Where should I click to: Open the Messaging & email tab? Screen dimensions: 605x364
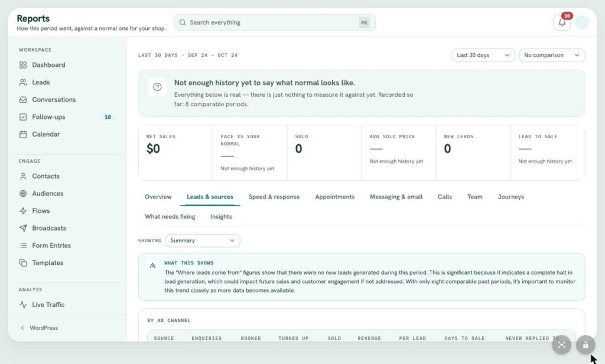[x=396, y=197]
